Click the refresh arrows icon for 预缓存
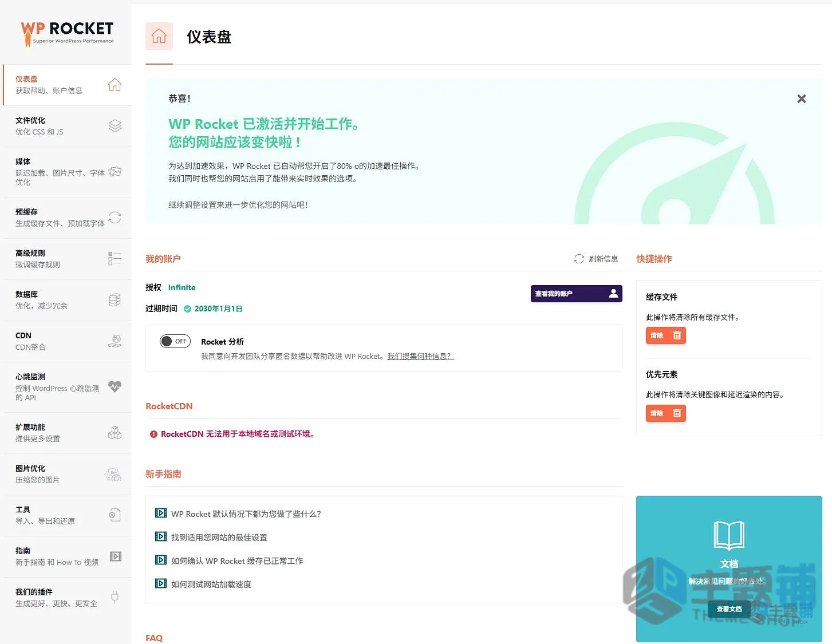The height and width of the screenshot is (644, 832). (x=115, y=218)
